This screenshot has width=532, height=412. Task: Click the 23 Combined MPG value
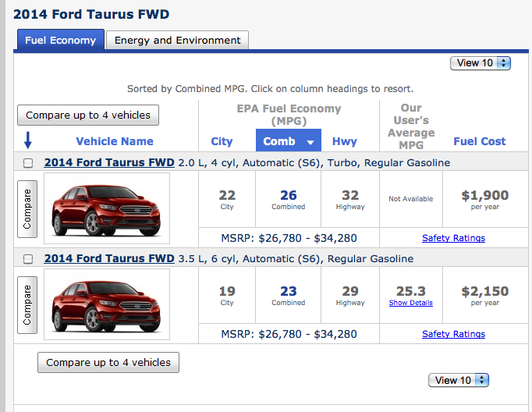click(x=289, y=292)
